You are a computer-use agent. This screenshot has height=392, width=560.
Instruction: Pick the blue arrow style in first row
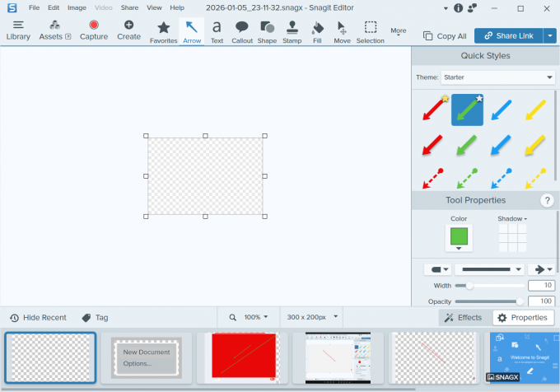click(502, 110)
